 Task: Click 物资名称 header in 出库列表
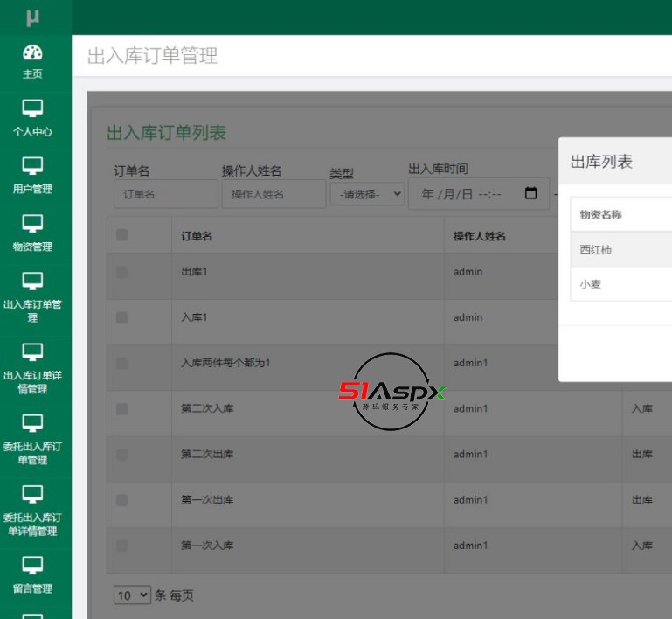(x=600, y=215)
